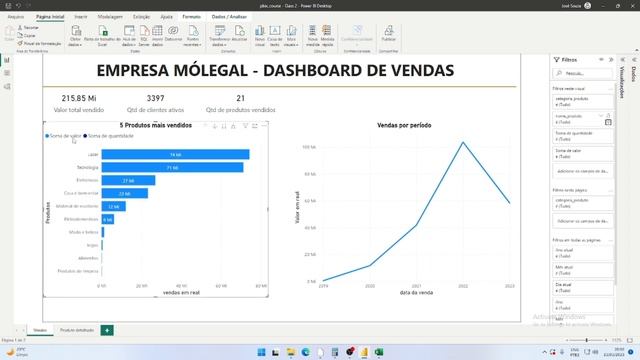
Task: Switch to Report view in left sidebar
Action: coord(7,60)
